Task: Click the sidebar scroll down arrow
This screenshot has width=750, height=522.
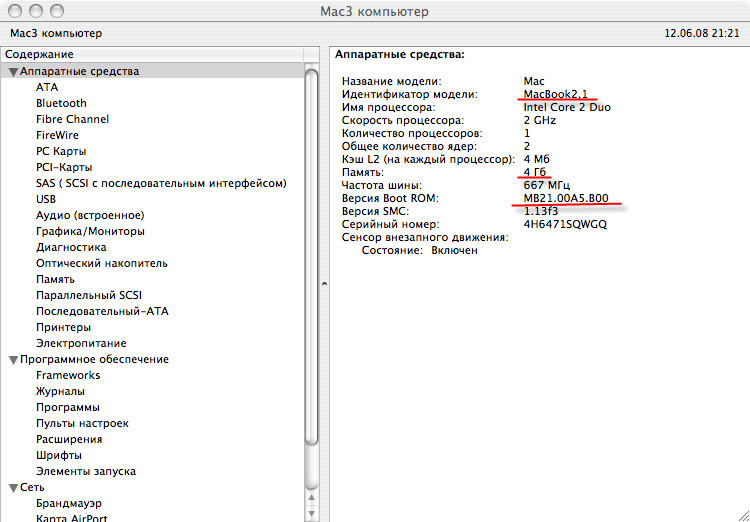Action: tap(312, 514)
